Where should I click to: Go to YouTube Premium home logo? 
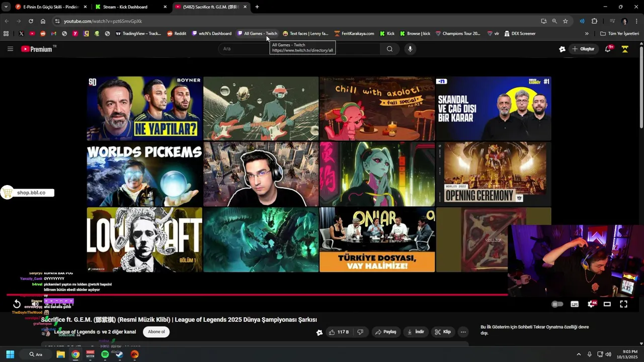point(37,49)
